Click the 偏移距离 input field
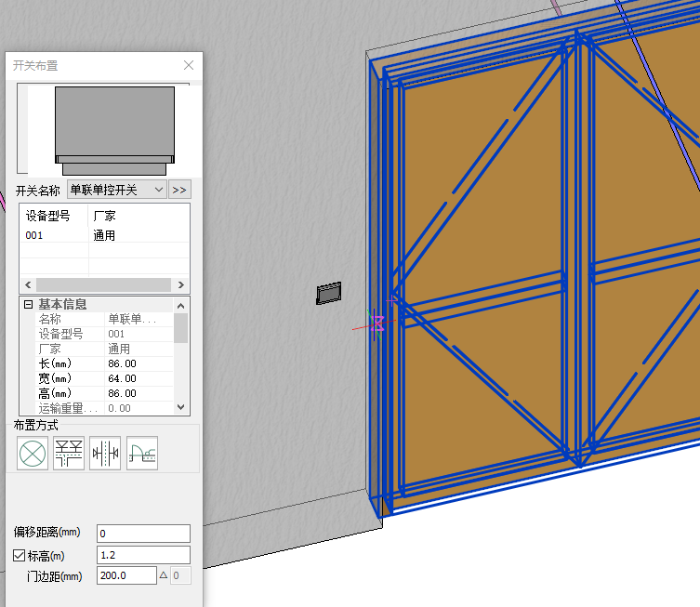 (x=143, y=534)
